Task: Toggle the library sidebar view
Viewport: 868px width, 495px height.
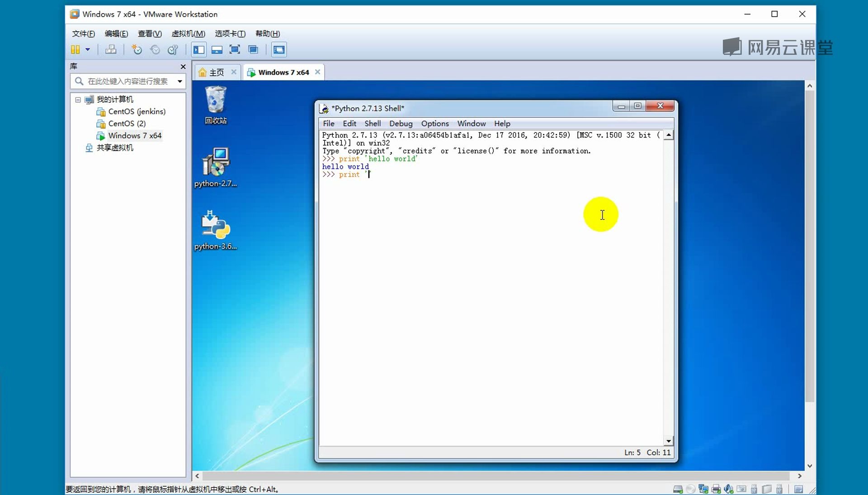Action: point(198,49)
